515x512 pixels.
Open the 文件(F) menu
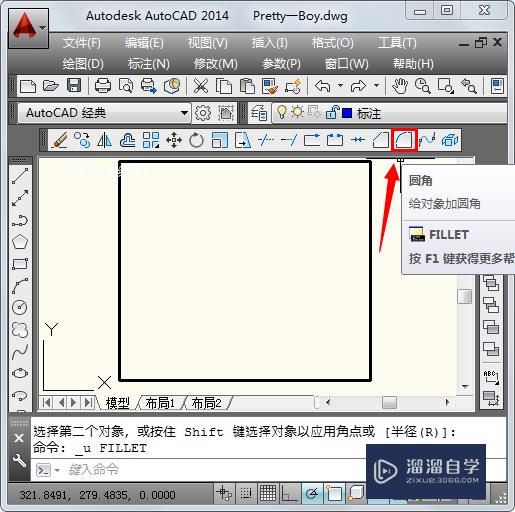click(x=82, y=43)
